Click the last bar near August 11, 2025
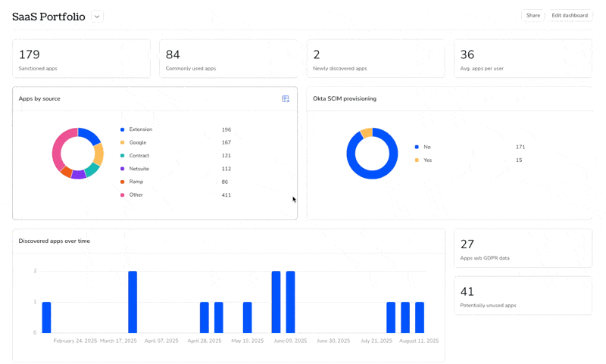This screenshot has height=364, width=606. click(420, 317)
